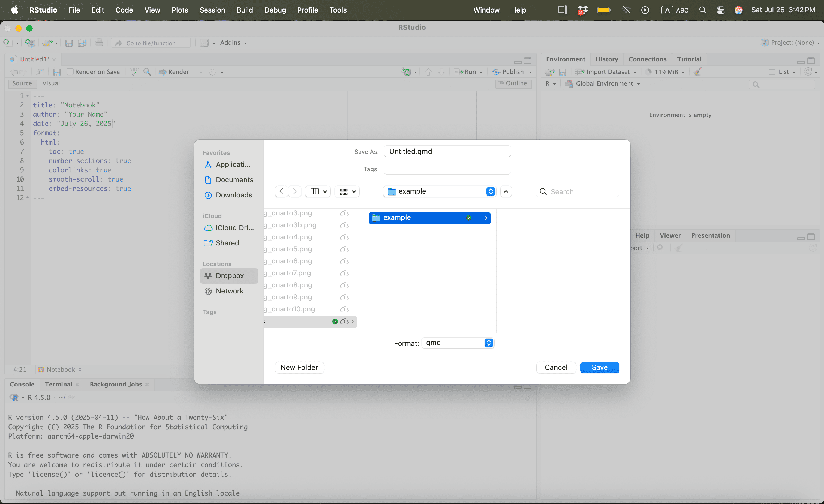Click the back navigation arrow in save dialog
This screenshot has width=824, height=504.
tap(281, 191)
